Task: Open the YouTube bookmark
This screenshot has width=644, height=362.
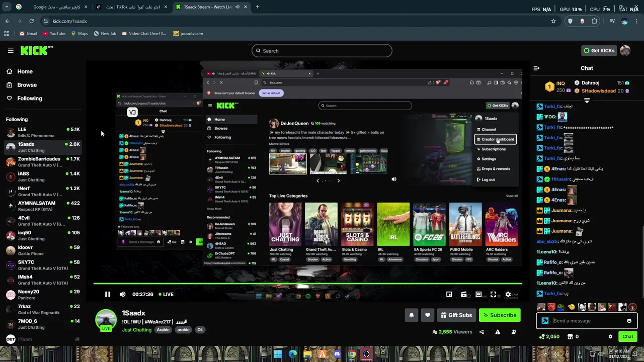Action: [x=54, y=34]
